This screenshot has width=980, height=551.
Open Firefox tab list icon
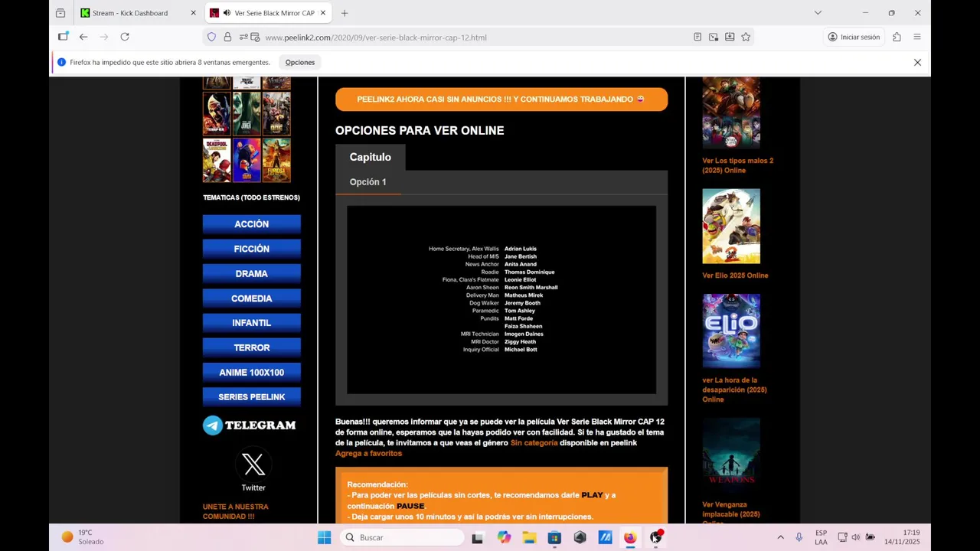point(60,13)
